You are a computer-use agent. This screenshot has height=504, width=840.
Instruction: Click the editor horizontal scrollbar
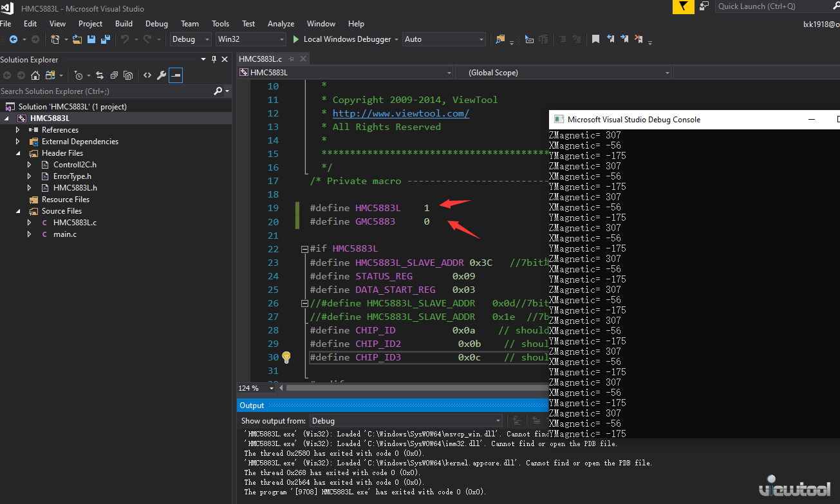[x=416, y=388]
